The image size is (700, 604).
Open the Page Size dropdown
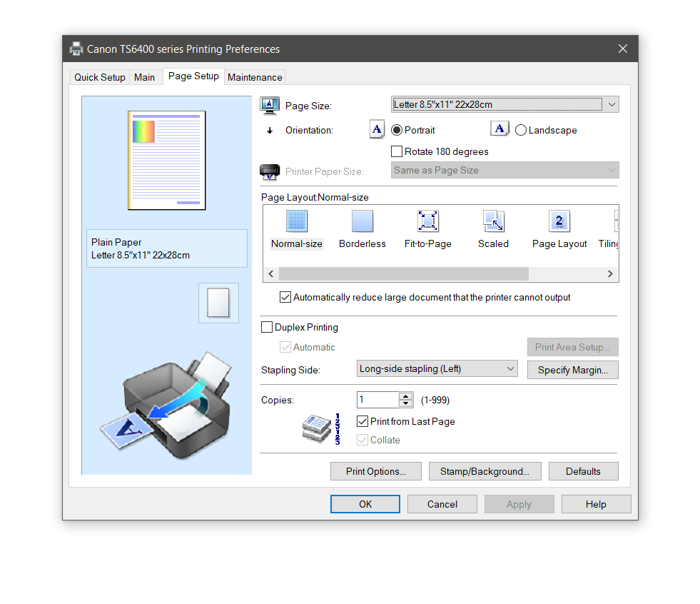tap(612, 104)
